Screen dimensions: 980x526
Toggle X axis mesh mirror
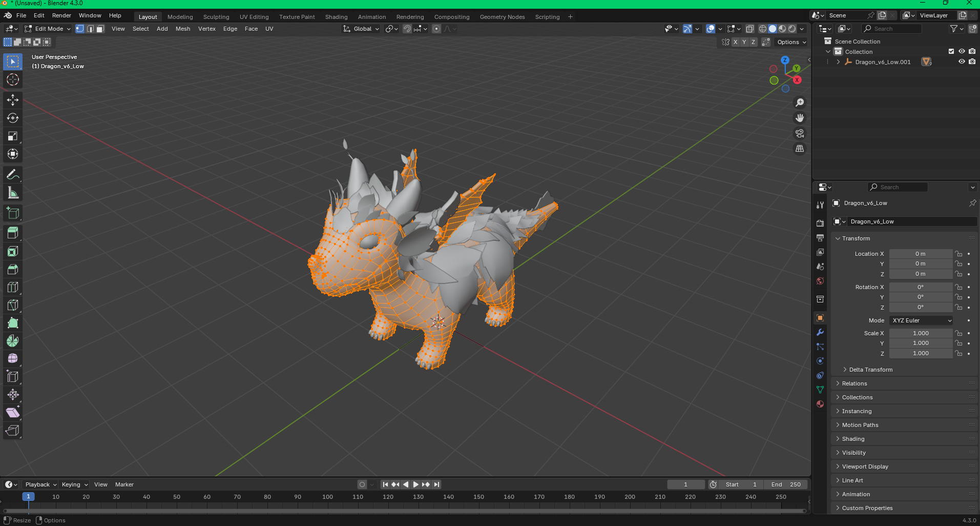point(735,42)
